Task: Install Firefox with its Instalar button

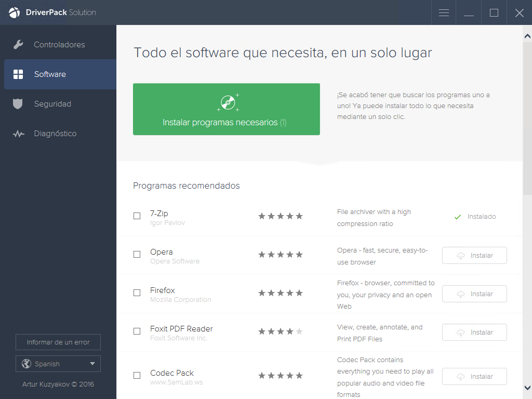Action: (474, 294)
